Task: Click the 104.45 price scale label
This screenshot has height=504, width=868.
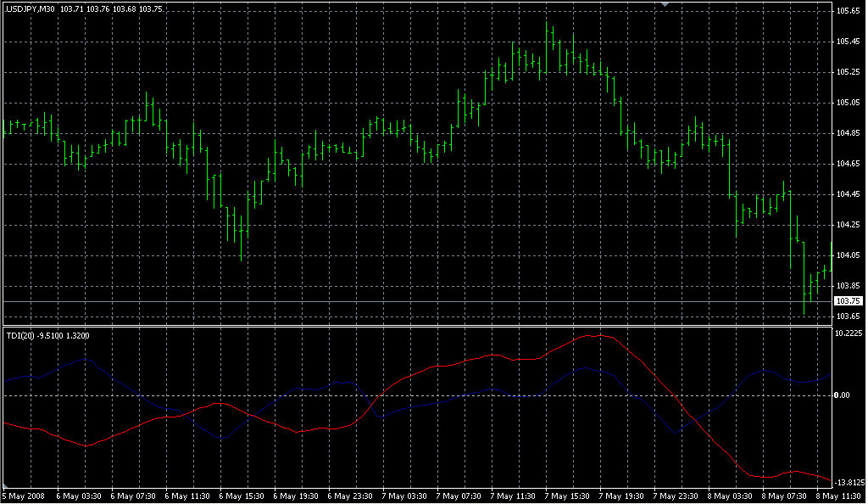Action: (849, 194)
